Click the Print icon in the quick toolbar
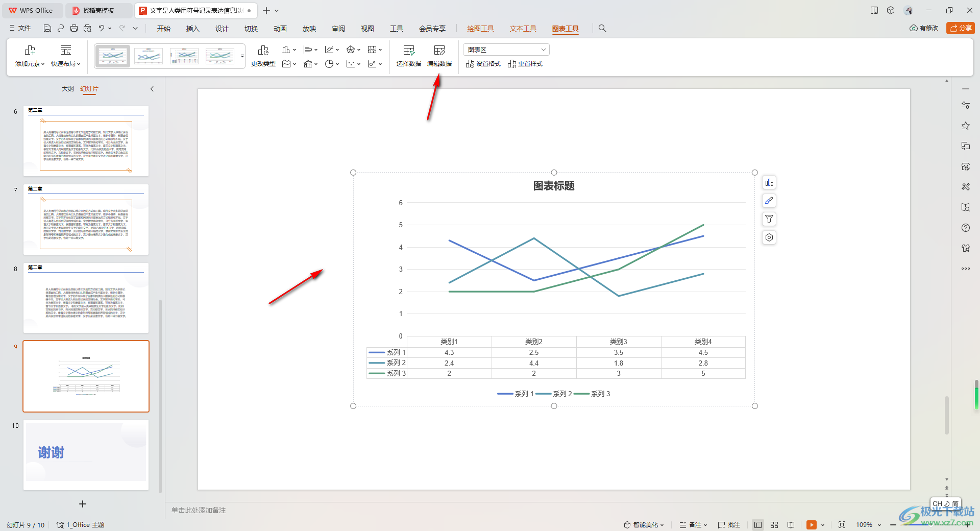This screenshot has width=980, height=531. (x=74, y=29)
